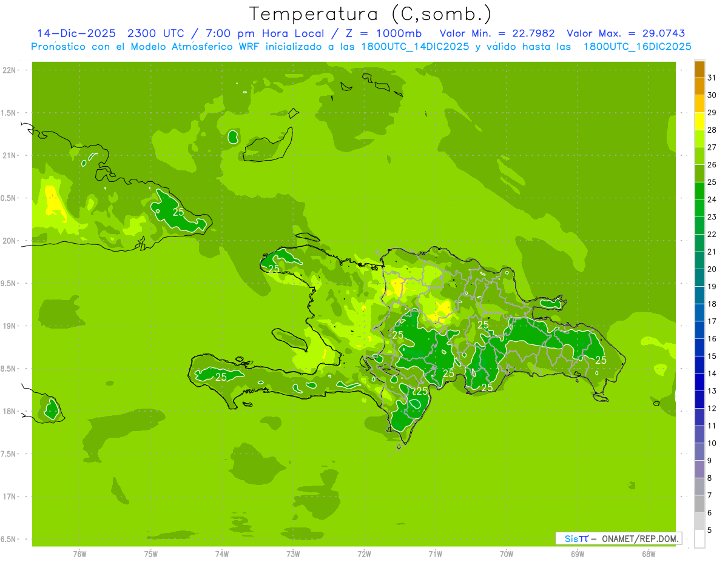
Task: Click the "SisTT - ONAMET/REP.DOM." credit label
Action: coord(619,538)
